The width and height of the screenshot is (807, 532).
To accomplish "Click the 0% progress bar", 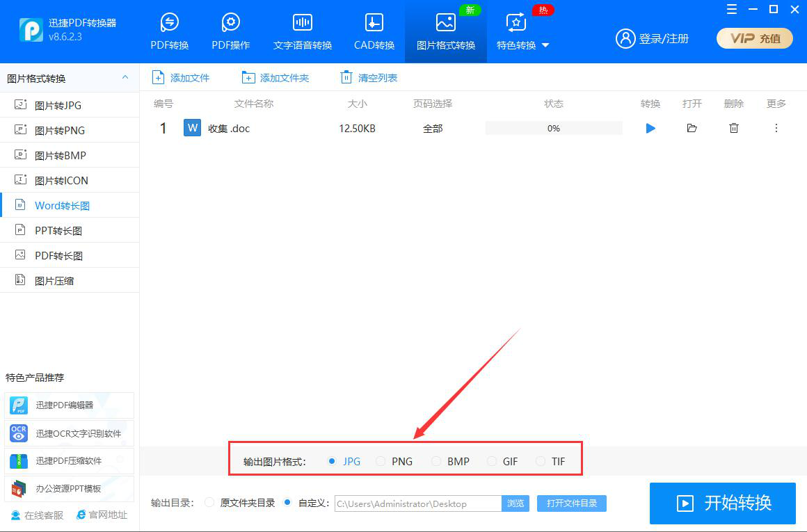I will [554, 128].
